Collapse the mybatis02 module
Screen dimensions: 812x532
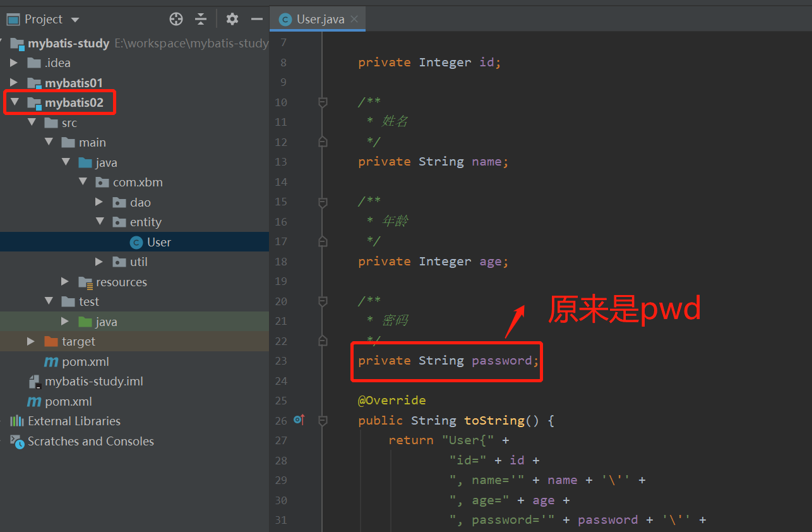pyautogui.click(x=14, y=102)
